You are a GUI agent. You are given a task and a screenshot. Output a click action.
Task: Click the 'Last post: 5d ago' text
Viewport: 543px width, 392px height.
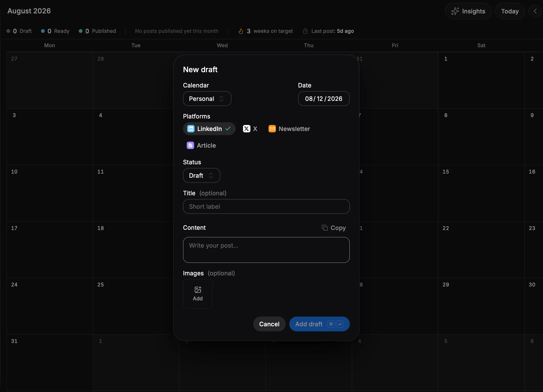pyautogui.click(x=333, y=31)
